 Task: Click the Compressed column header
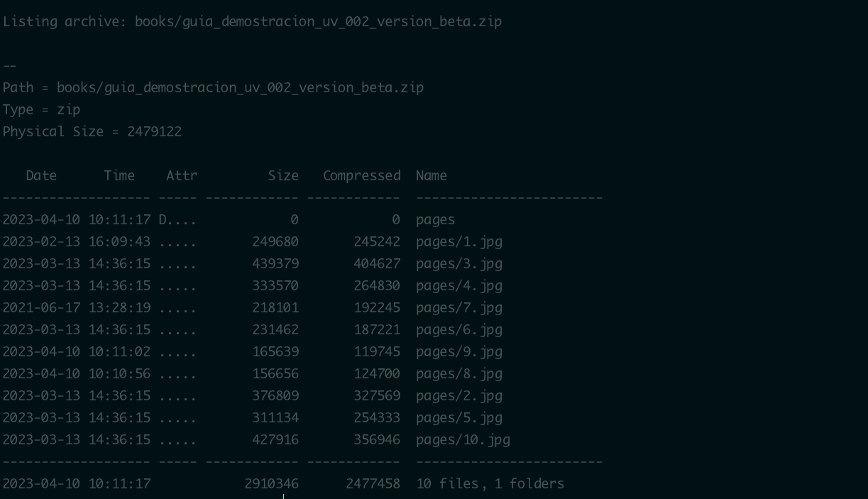coord(361,175)
